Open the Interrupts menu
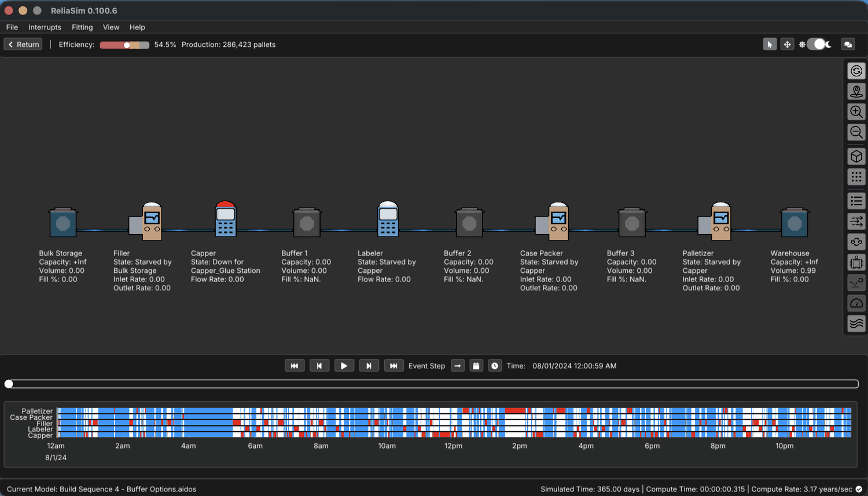The width and height of the screenshot is (868, 496). (45, 27)
